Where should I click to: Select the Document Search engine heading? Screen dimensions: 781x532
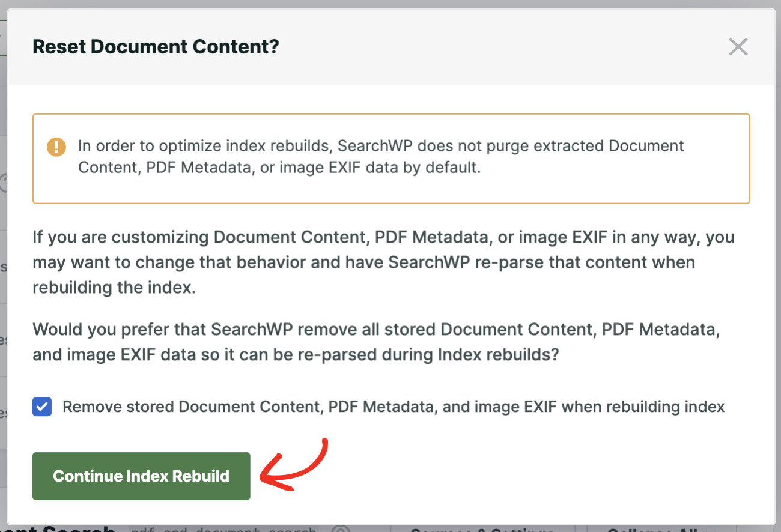click(x=57, y=527)
